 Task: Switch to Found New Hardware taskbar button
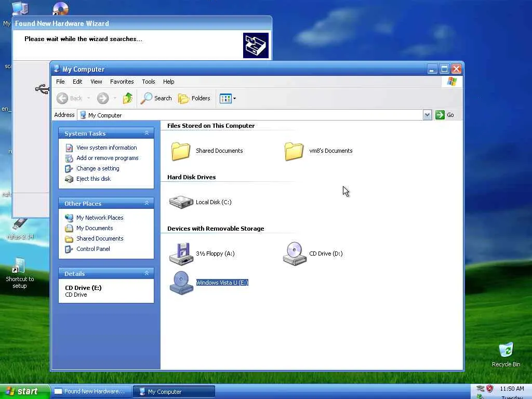(x=90, y=392)
